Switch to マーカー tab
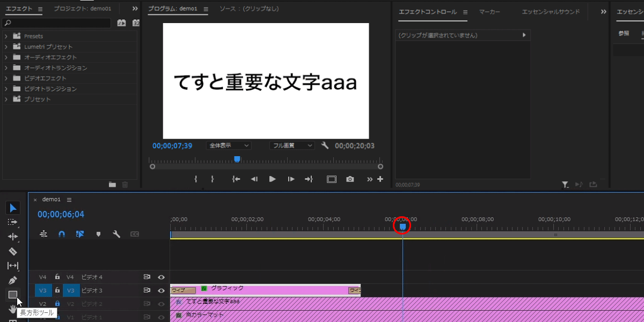Viewport: 644px width, 322px height. coord(489,11)
